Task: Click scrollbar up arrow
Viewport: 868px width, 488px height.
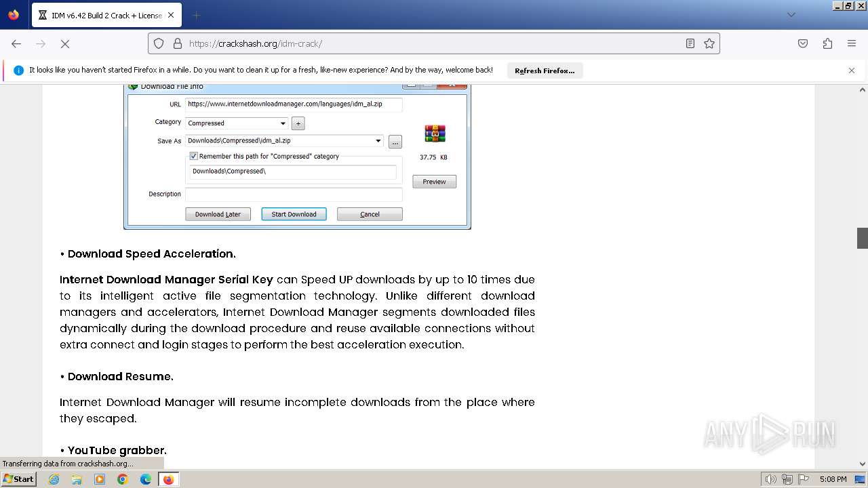Action: click(863, 89)
